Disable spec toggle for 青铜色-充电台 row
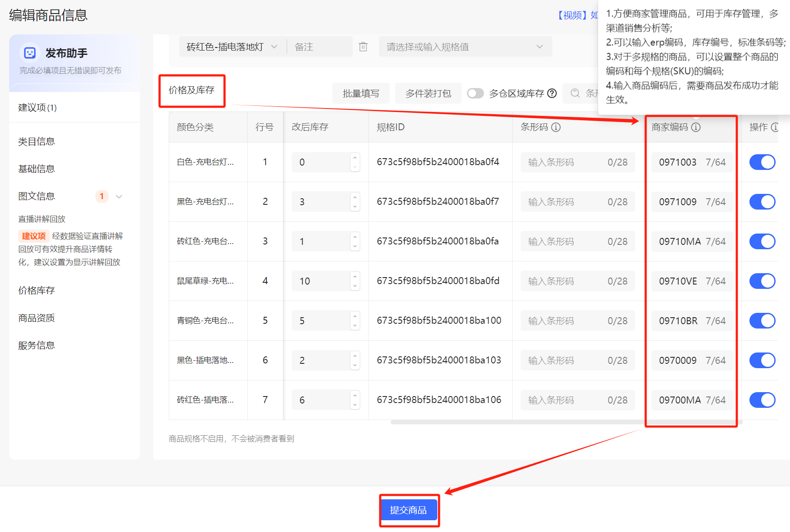The height and width of the screenshot is (532, 790). coord(762,321)
